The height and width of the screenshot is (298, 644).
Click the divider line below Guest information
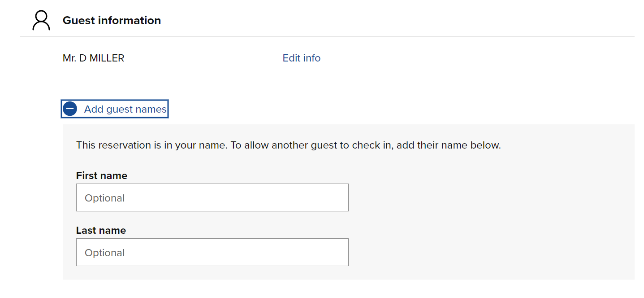pyautogui.click(x=327, y=36)
